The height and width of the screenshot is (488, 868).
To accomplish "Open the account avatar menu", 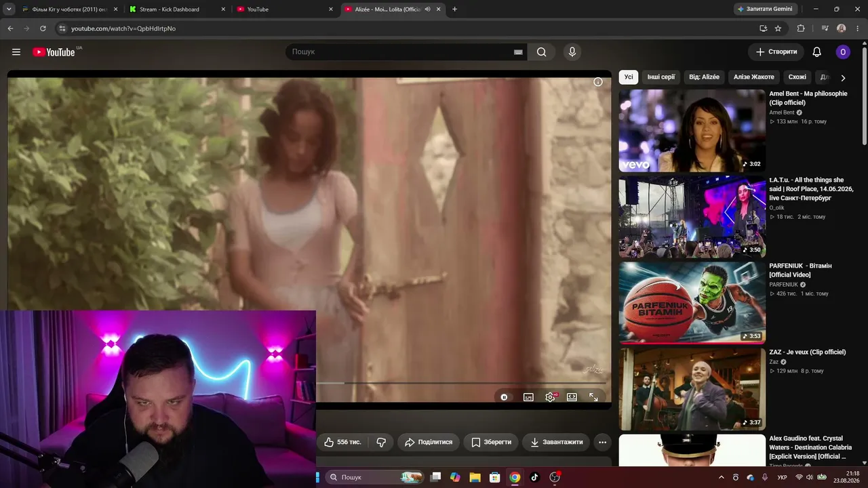I will click(x=843, y=52).
